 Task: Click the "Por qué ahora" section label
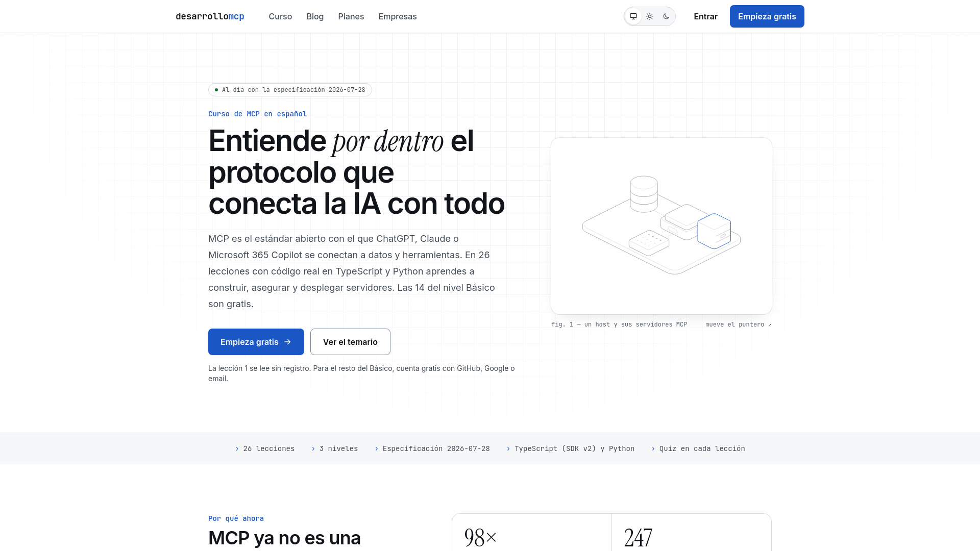pos(236,518)
